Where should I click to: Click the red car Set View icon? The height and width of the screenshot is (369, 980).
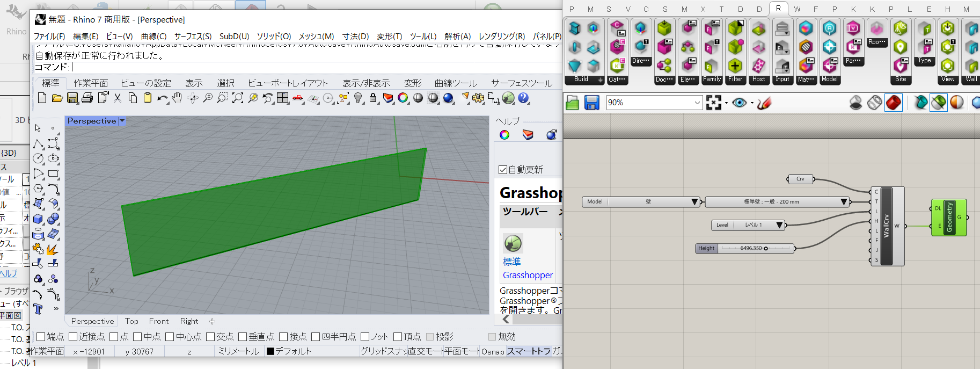[298, 98]
